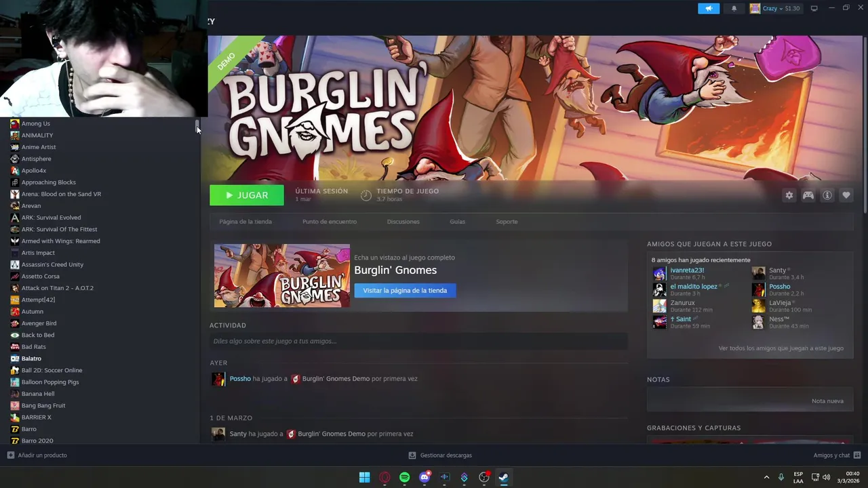The height and width of the screenshot is (488, 868).
Task: Click the Antisphere game icon
Action: click(x=15, y=159)
